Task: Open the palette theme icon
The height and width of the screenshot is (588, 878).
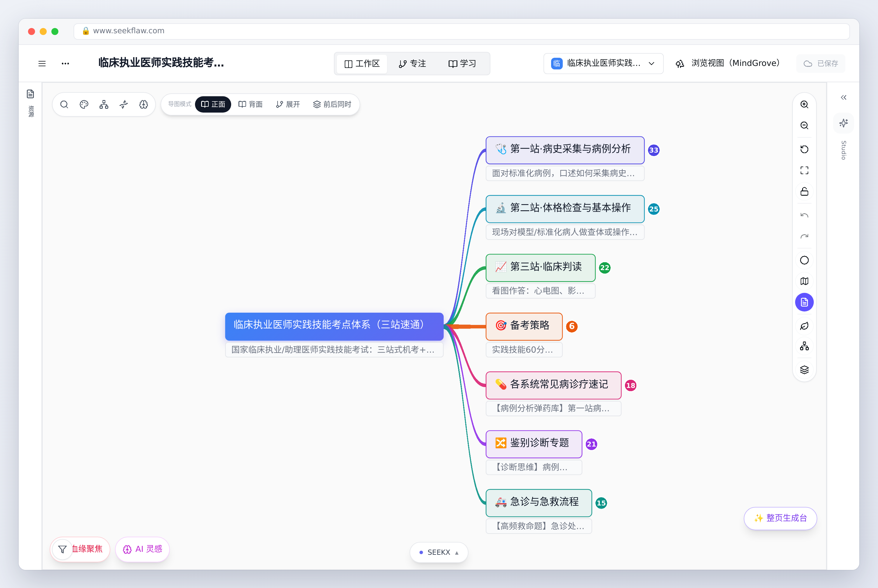Action: [84, 104]
